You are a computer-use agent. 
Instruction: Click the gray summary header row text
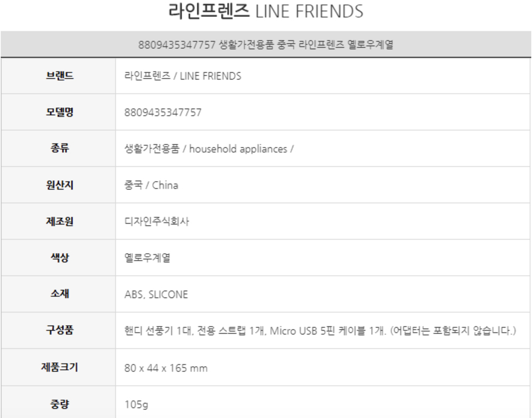point(266,45)
